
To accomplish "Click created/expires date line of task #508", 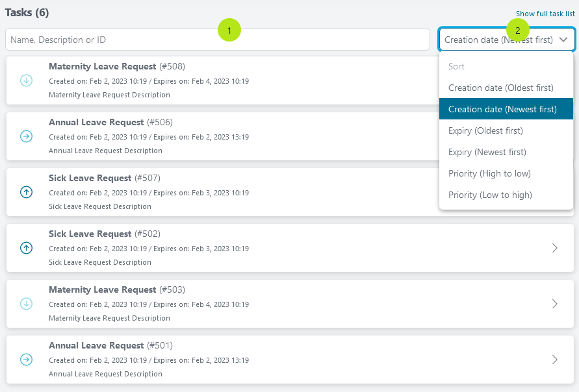I will pos(149,81).
